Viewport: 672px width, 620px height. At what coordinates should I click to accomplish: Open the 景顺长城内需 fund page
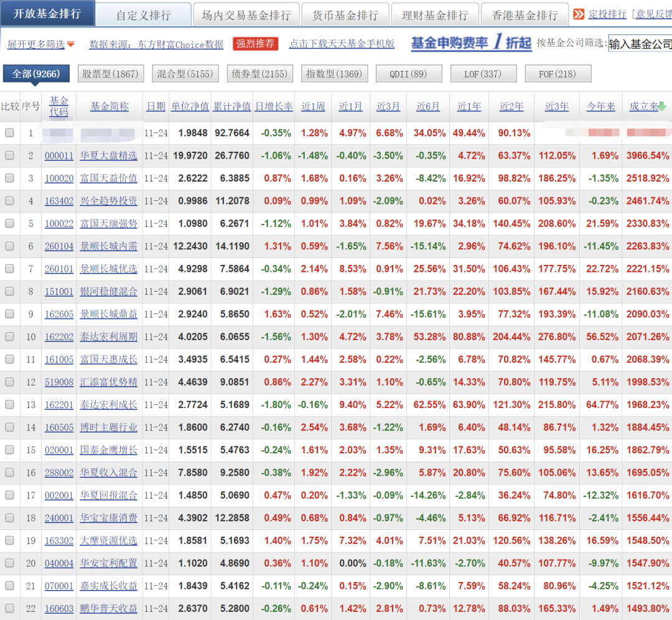click(108, 246)
